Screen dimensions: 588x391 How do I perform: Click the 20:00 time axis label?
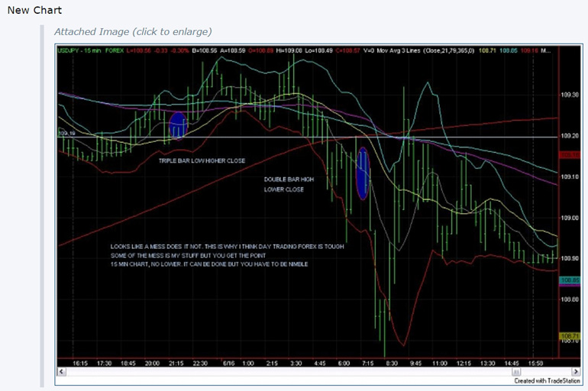(x=152, y=364)
